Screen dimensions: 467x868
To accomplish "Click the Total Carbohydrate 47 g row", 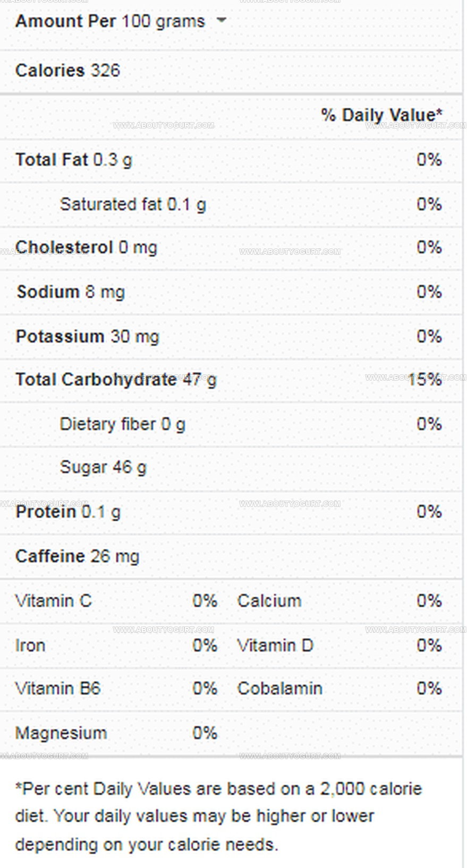I will pyautogui.click(x=231, y=380).
